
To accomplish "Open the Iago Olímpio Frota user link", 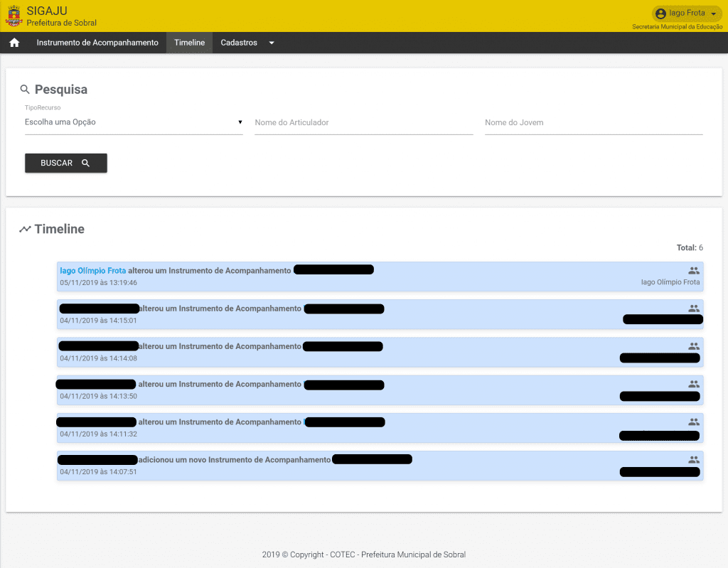I will click(93, 271).
